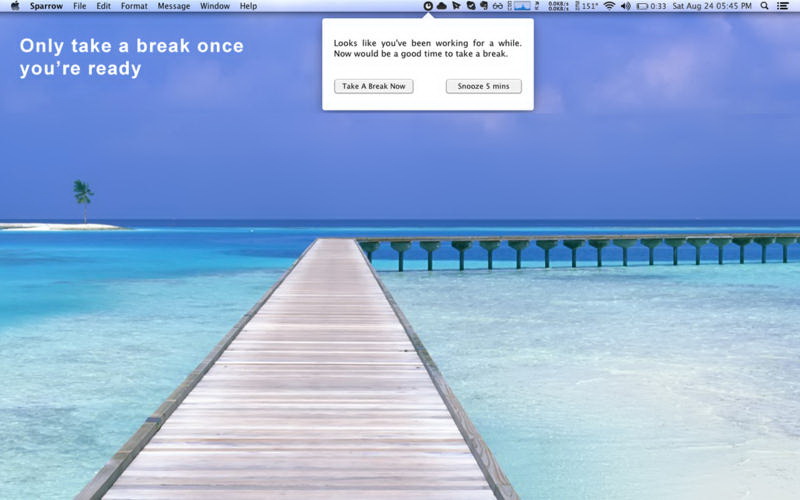This screenshot has width=800, height=500.
Task: Open the Apple menu
Action: click(x=14, y=6)
